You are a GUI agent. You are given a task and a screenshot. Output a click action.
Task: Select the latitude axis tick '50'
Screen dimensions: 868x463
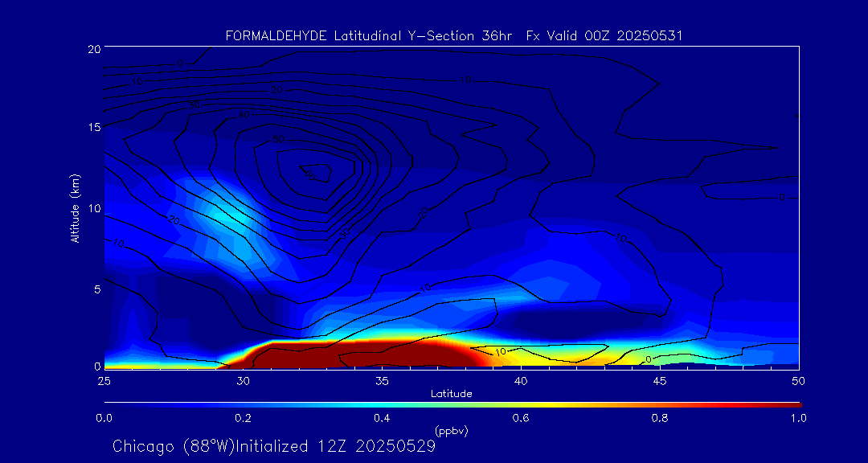click(x=799, y=380)
